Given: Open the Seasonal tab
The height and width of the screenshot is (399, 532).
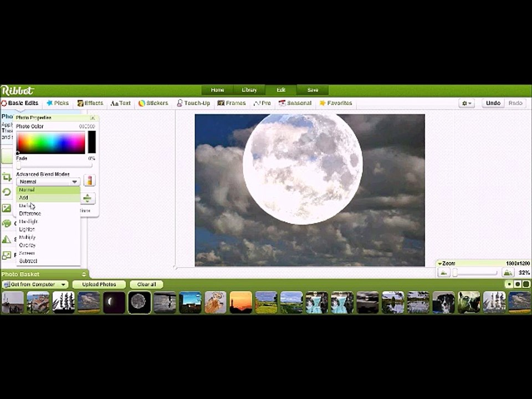Looking at the screenshot, I should pos(295,103).
